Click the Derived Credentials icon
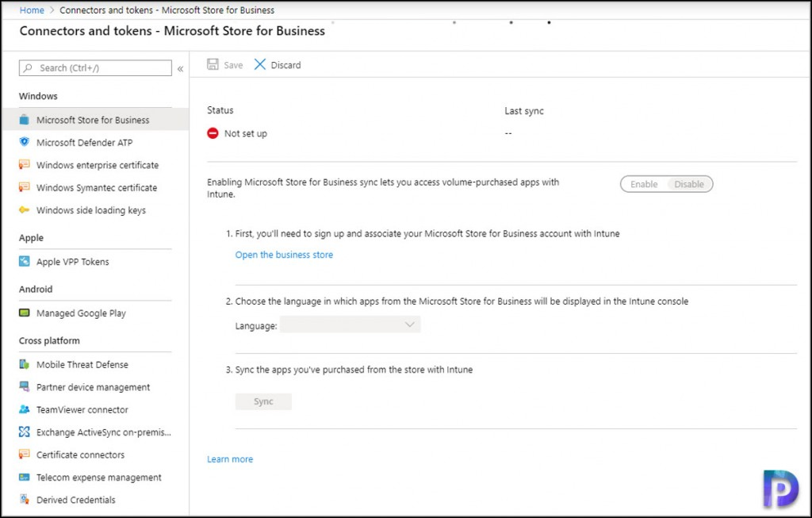812x518 pixels. [25, 499]
